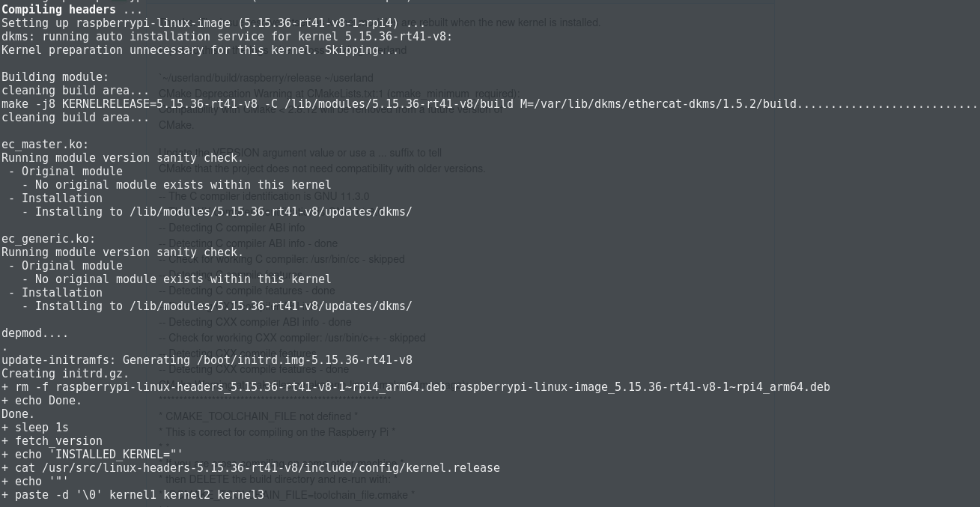Click the second 'Installing to /lib/modules' path
Viewport: 980px width, 507px height.
click(217, 306)
